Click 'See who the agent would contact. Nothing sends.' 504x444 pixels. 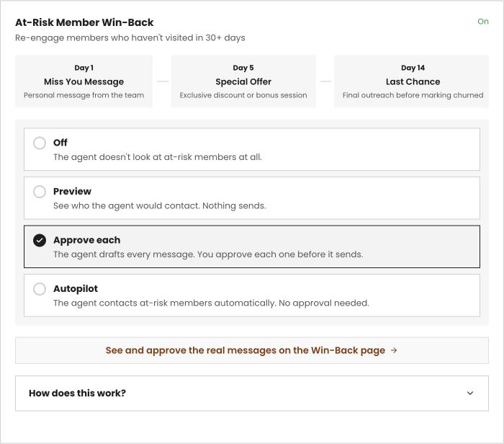[160, 206]
